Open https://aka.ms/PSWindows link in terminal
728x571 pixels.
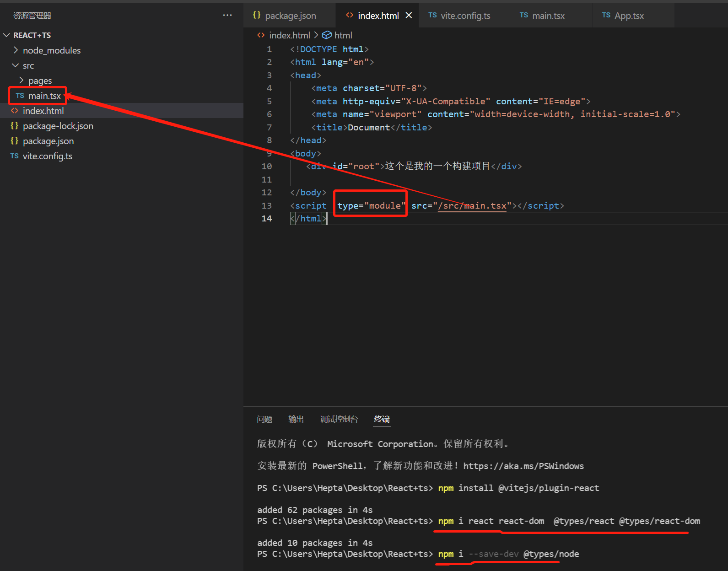523,466
